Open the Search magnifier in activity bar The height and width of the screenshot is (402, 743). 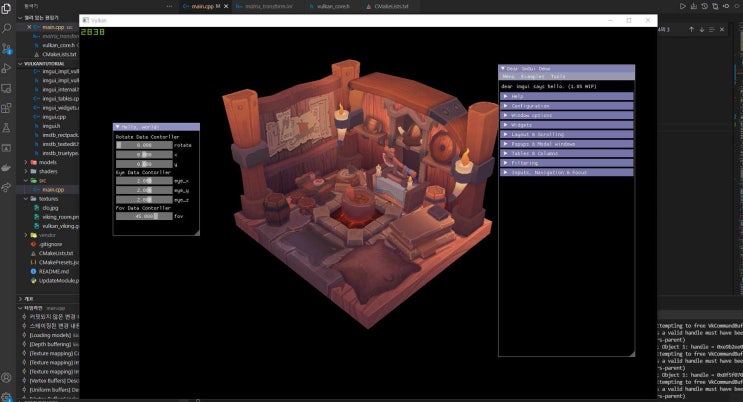[7, 28]
